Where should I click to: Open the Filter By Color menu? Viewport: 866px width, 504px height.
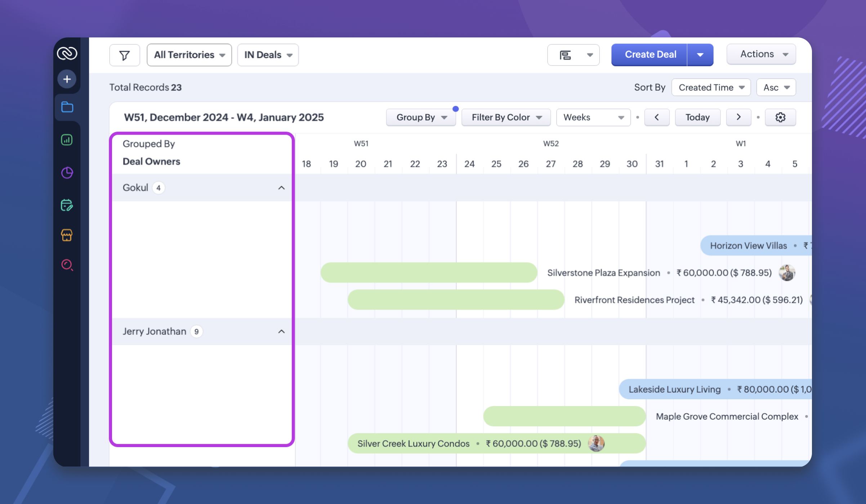506,117
